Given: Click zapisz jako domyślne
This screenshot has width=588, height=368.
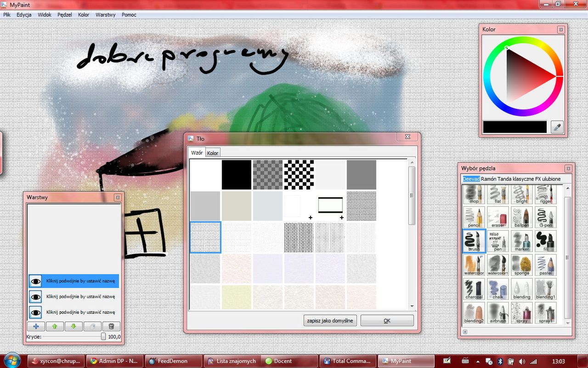Looking at the screenshot, I should point(330,320).
